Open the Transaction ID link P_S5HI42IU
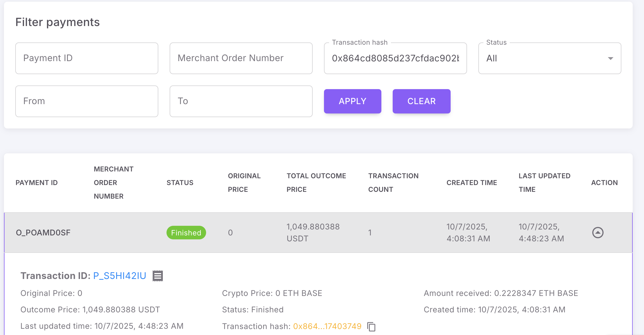The height and width of the screenshot is (335, 644). tap(119, 275)
